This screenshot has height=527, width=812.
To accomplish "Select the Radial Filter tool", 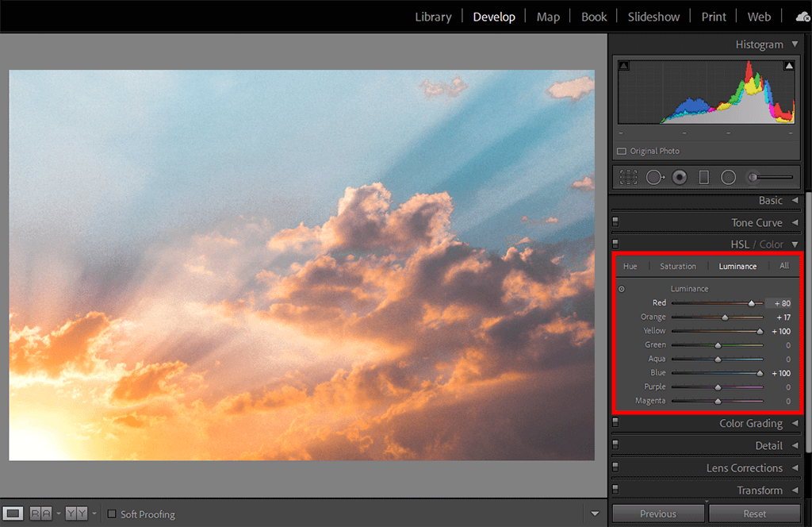I will pos(728,177).
